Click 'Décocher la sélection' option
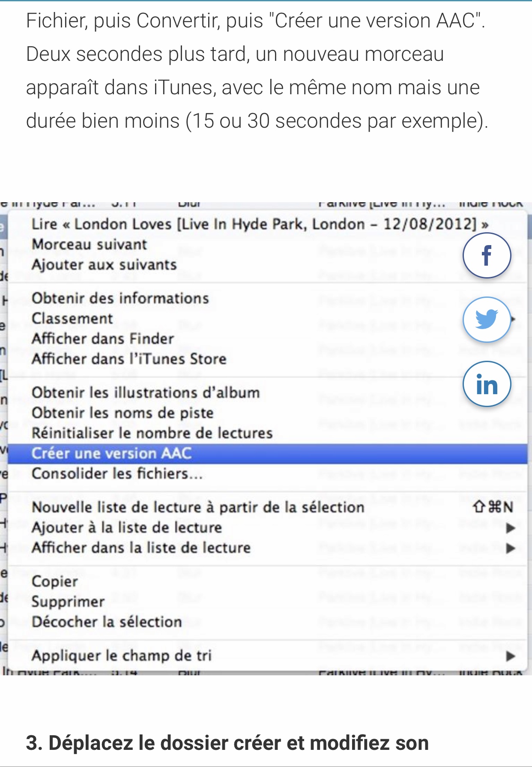 tap(107, 622)
